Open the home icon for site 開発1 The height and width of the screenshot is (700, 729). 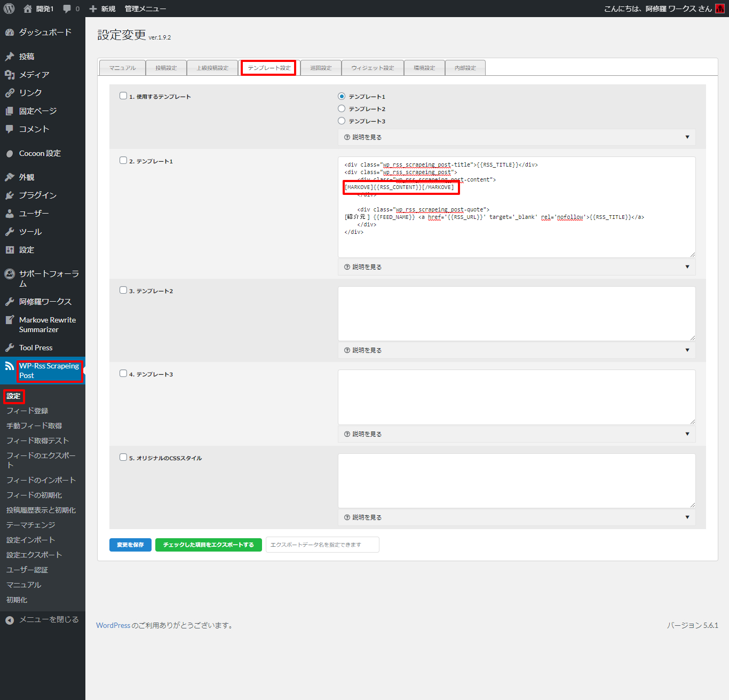(28, 9)
